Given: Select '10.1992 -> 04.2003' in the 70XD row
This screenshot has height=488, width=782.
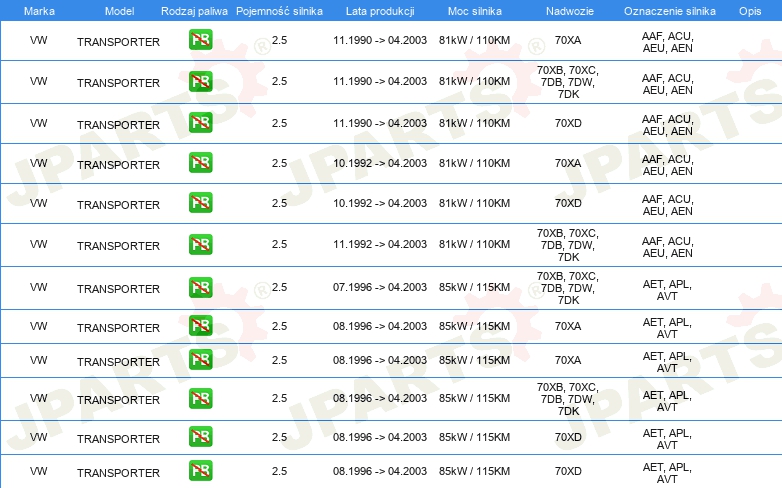Looking at the screenshot, I should click(380, 203).
